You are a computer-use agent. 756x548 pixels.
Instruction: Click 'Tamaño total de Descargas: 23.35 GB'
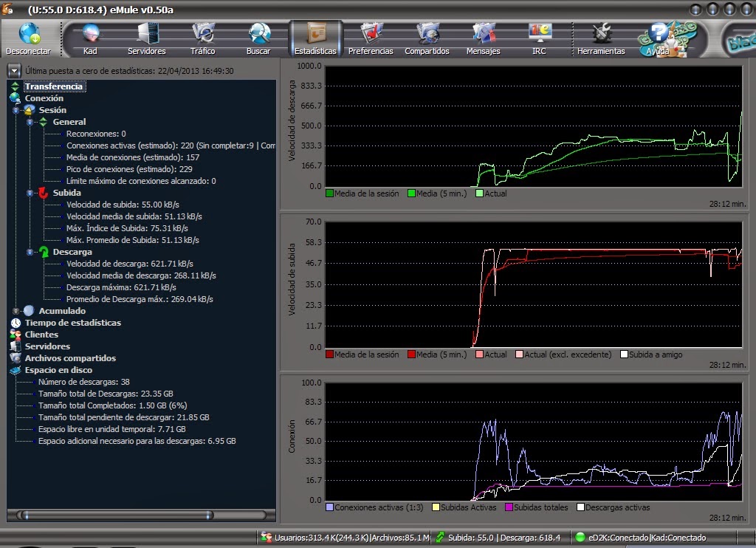[x=106, y=394]
